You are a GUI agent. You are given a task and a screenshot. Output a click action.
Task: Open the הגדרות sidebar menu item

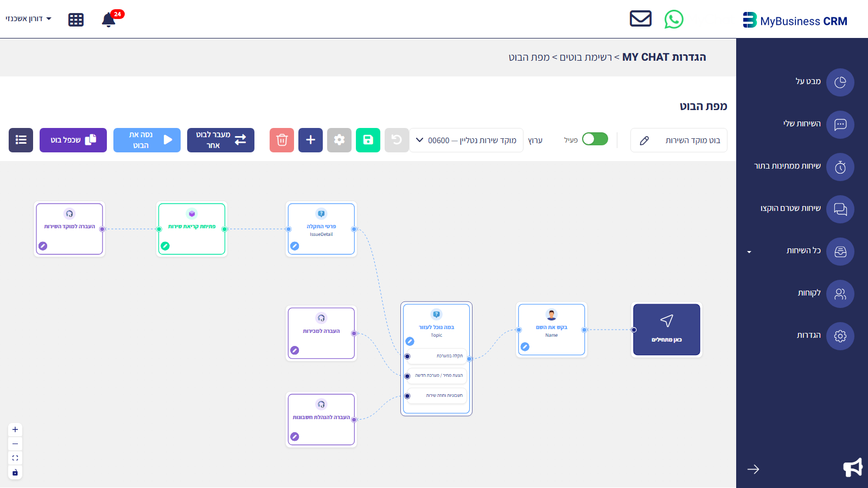tap(825, 336)
